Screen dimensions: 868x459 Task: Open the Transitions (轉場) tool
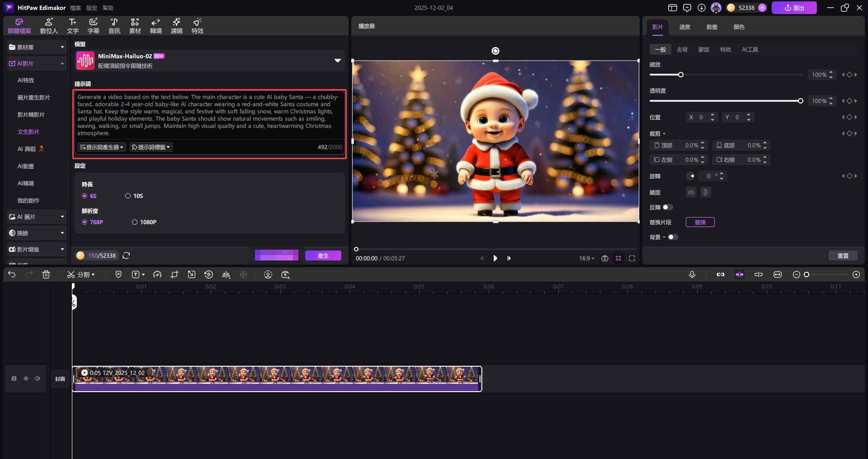point(156,26)
